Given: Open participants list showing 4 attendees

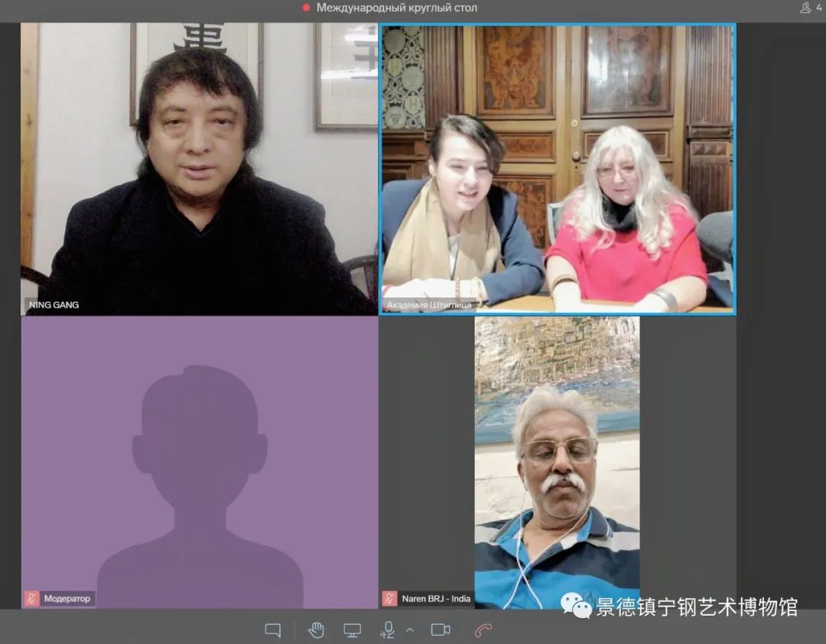Looking at the screenshot, I should [810, 8].
